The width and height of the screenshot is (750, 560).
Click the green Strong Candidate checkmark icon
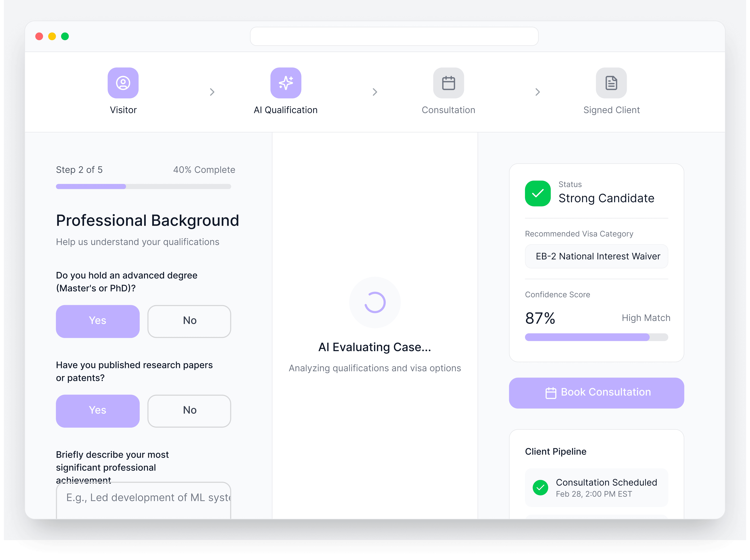(x=538, y=194)
